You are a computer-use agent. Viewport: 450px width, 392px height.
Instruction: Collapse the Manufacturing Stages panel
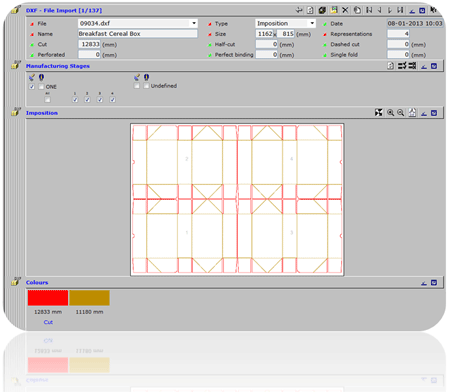click(x=424, y=66)
